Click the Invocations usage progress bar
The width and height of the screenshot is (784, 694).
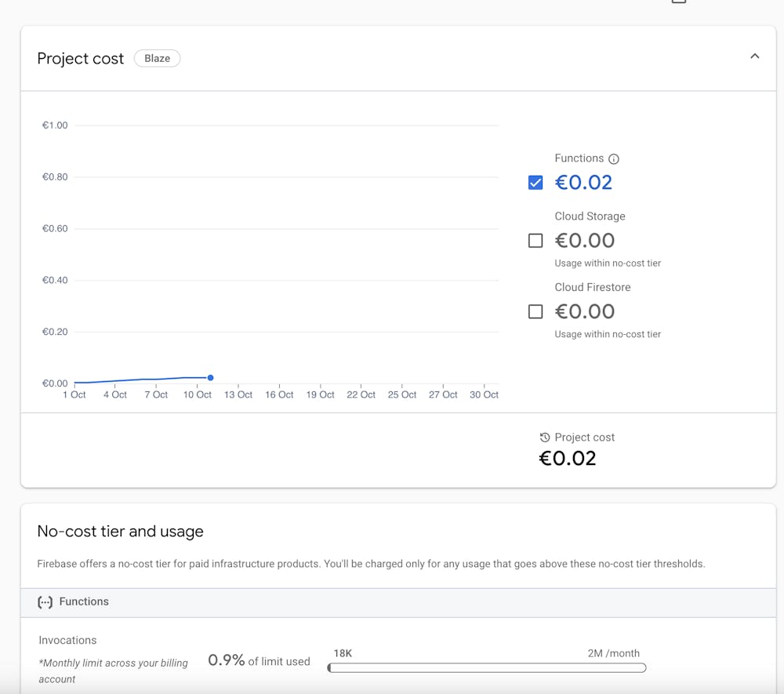(486, 668)
